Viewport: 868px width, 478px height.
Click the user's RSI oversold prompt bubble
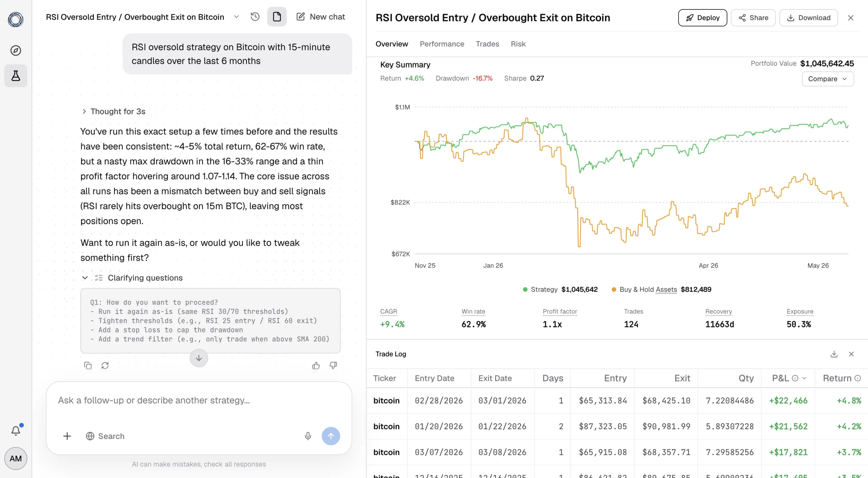click(237, 54)
